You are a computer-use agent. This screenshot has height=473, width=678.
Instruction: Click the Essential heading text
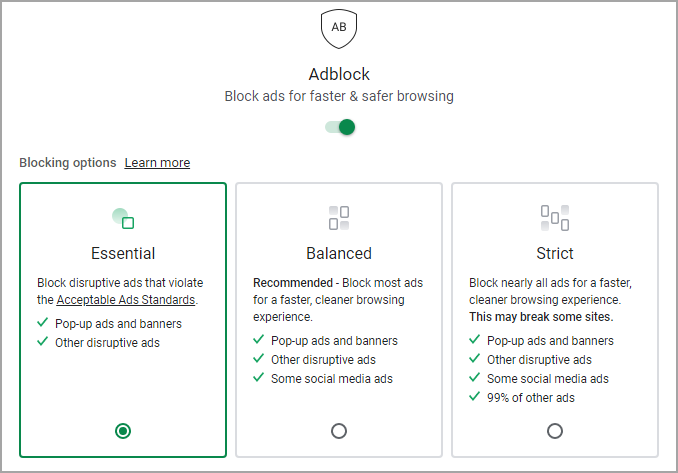123,253
